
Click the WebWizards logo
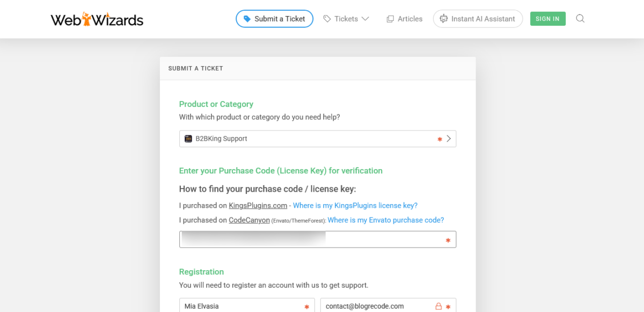(x=97, y=19)
